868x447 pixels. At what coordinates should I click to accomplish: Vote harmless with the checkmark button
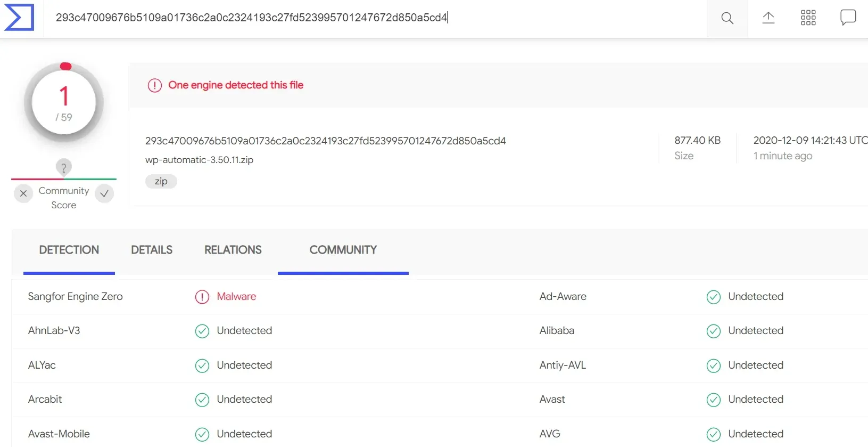(x=104, y=193)
